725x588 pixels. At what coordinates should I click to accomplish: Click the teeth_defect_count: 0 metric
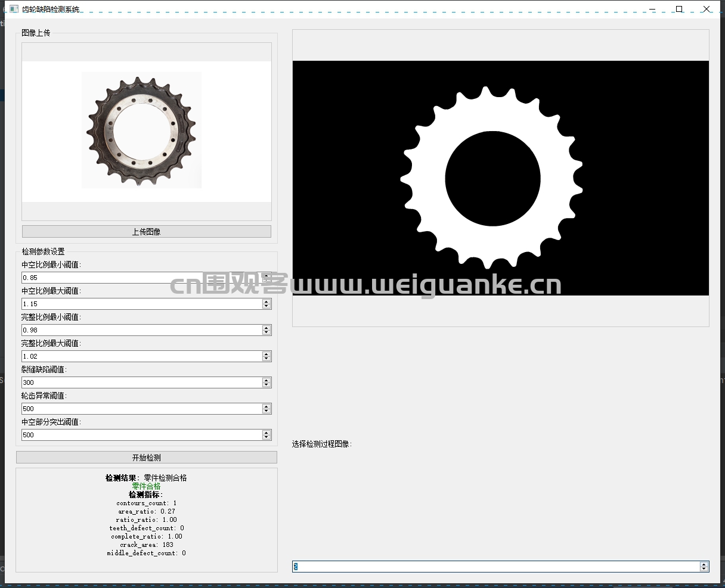(x=147, y=528)
